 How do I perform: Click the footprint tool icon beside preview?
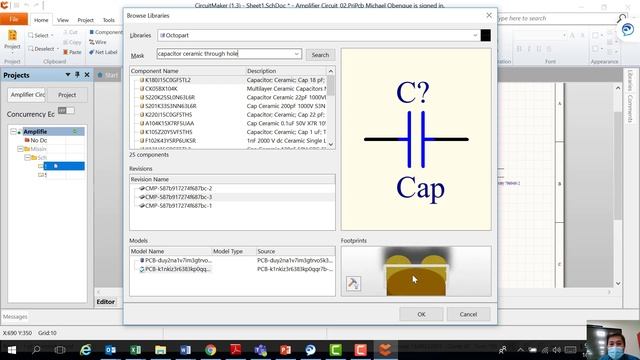click(353, 283)
